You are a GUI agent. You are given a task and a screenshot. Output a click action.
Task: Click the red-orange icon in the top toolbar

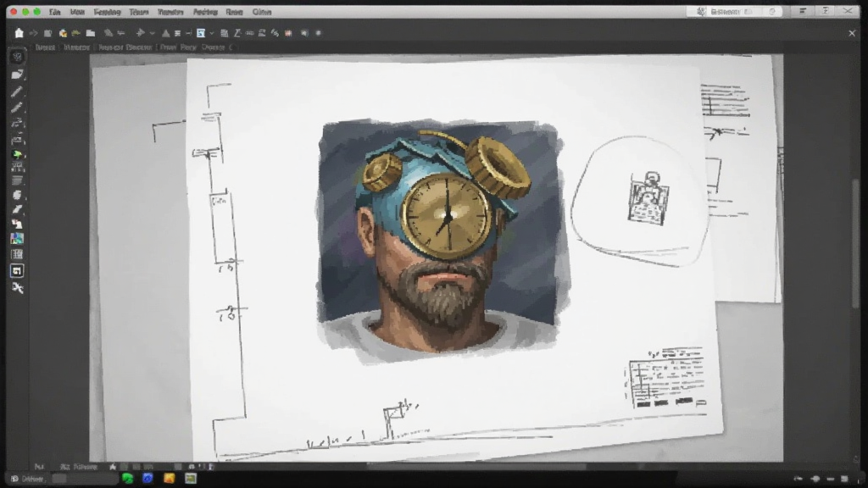[x=288, y=33]
